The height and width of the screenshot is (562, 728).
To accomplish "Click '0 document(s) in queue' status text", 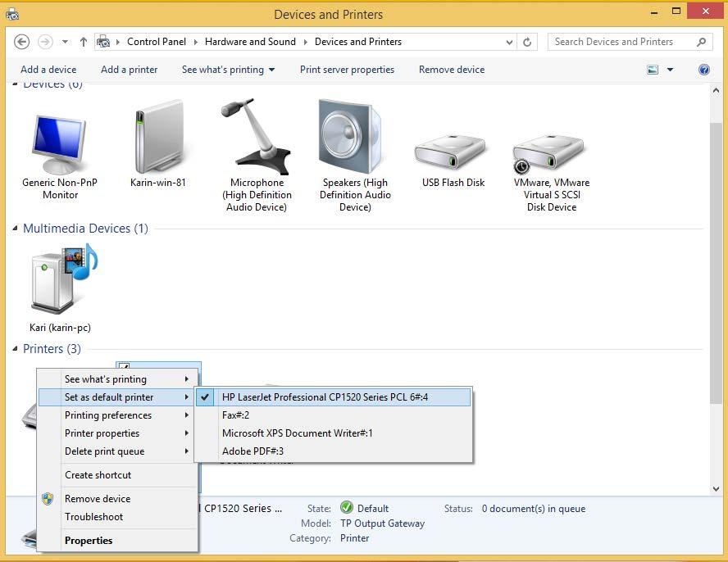I will 534,509.
